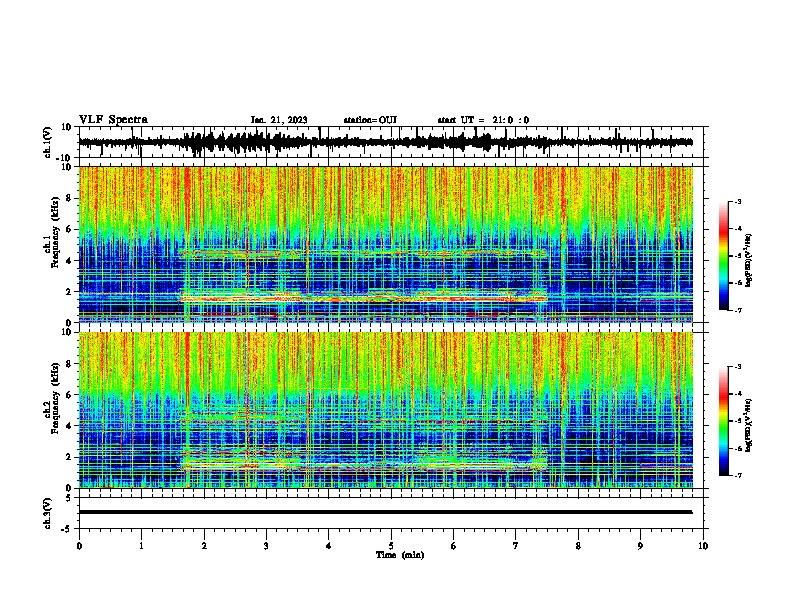Click the "VLF Spectra" title text
792x612 pixels.
click(113, 120)
